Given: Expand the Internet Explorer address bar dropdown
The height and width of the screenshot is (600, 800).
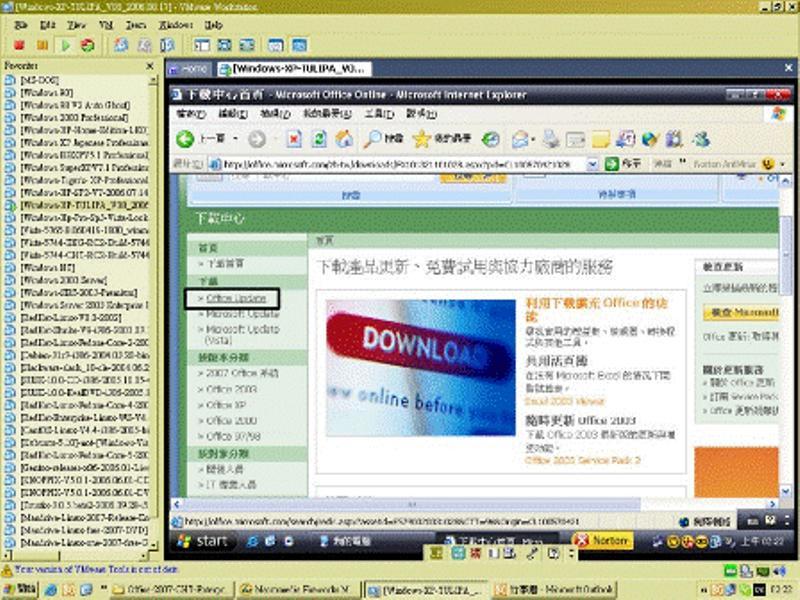Looking at the screenshot, I should coord(592,164).
